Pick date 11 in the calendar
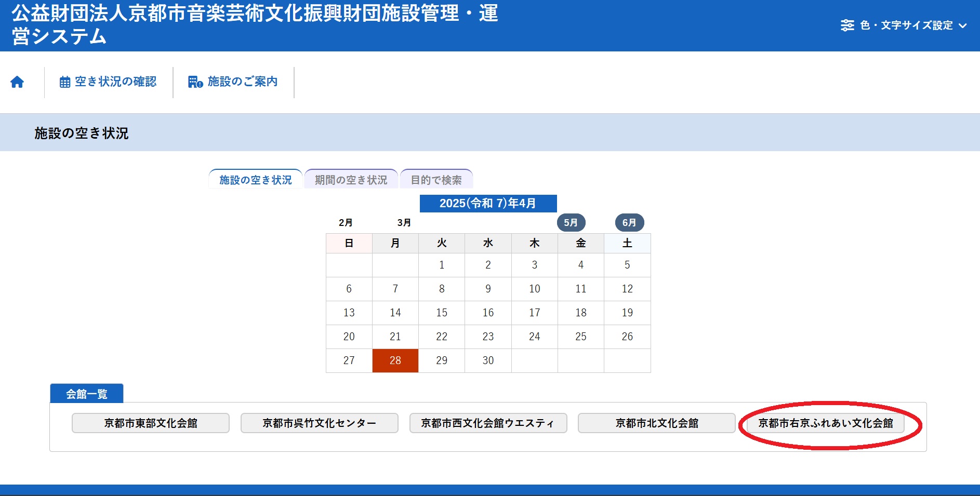The height and width of the screenshot is (496, 980). click(581, 289)
